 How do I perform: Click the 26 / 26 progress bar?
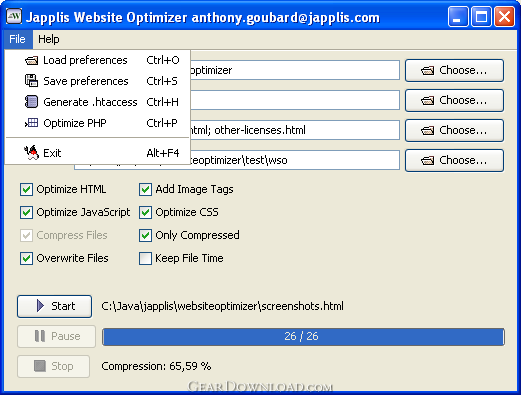[x=303, y=337]
